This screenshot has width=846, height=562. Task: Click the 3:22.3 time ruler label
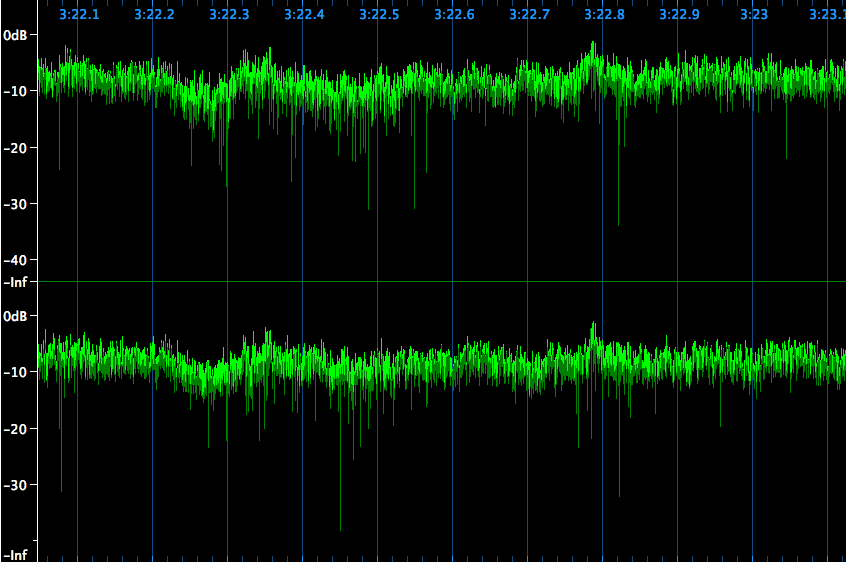click(229, 15)
